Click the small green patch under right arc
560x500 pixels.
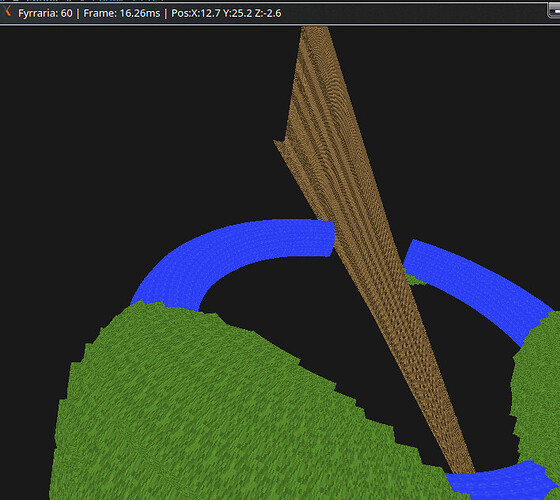pyautogui.click(x=414, y=280)
